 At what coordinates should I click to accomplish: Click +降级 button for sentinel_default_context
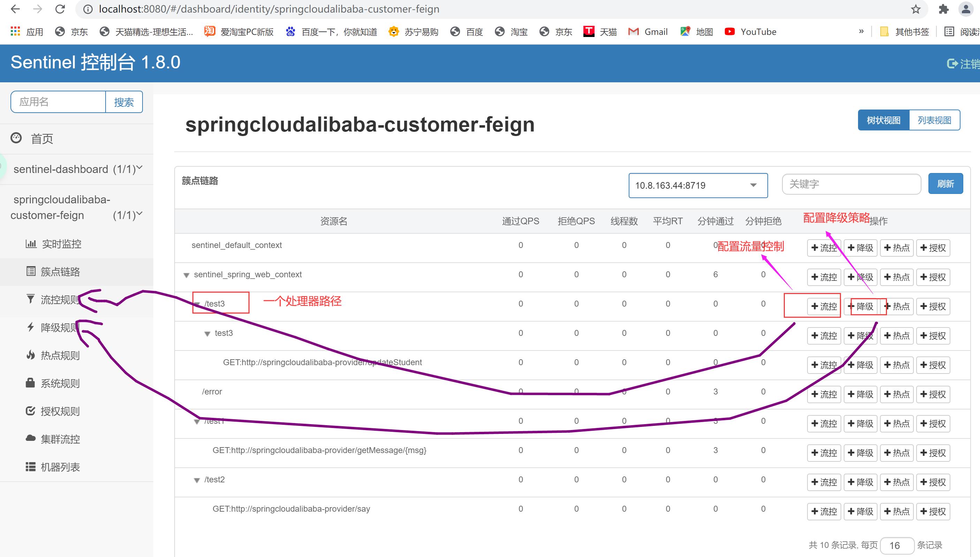coord(862,248)
